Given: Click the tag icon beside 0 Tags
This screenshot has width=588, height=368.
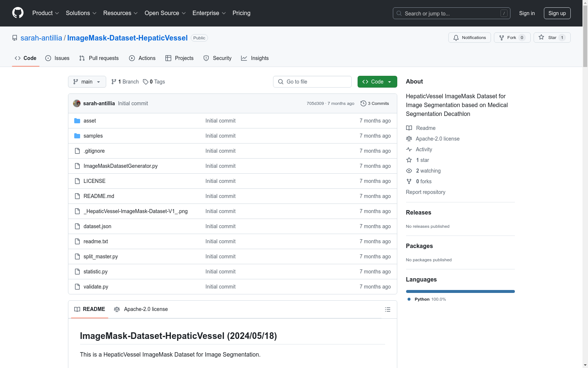Looking at the screenshot, I should point(146,82).
